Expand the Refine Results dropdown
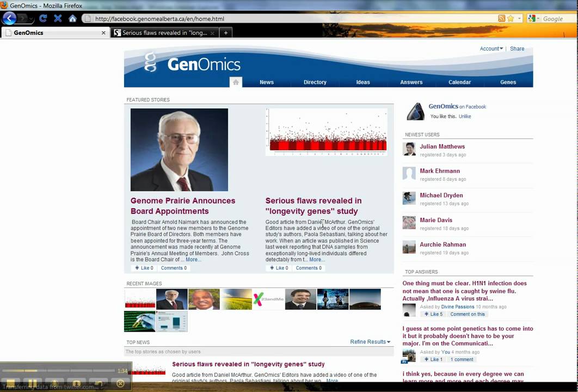Viewport: 578px width, 392px height. coord(370,342)
